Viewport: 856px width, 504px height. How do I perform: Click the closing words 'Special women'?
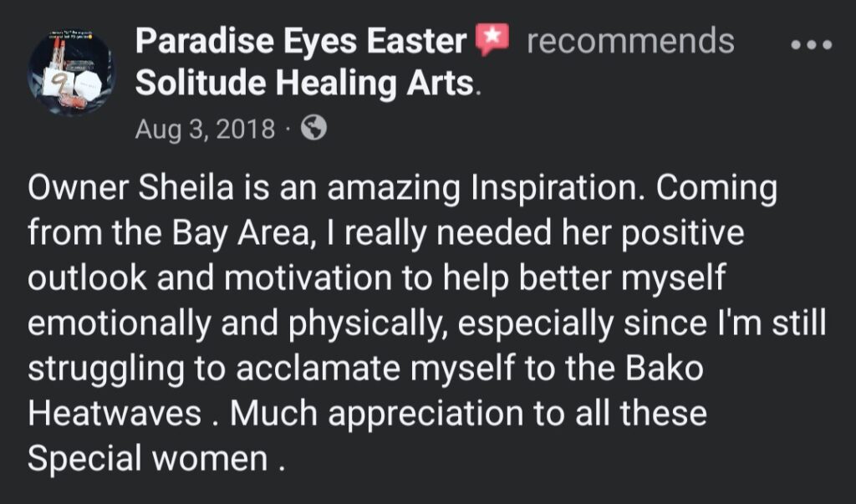tap(147, 457)
